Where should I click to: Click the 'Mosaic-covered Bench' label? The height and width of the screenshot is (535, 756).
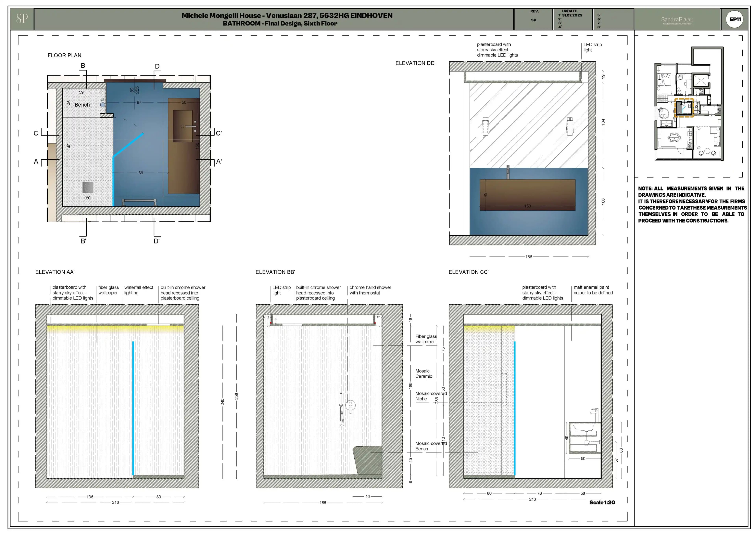(x=431, y=446)
